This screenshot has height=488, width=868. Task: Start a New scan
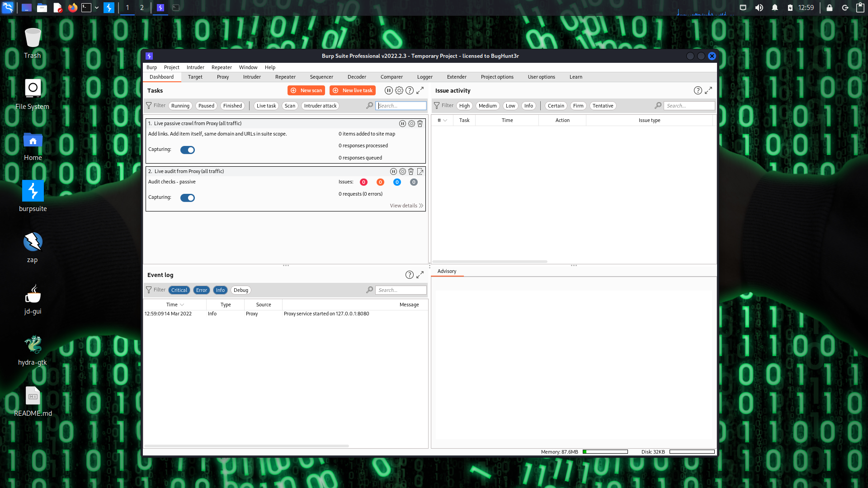pyautogui.click(x=306, y=90)
